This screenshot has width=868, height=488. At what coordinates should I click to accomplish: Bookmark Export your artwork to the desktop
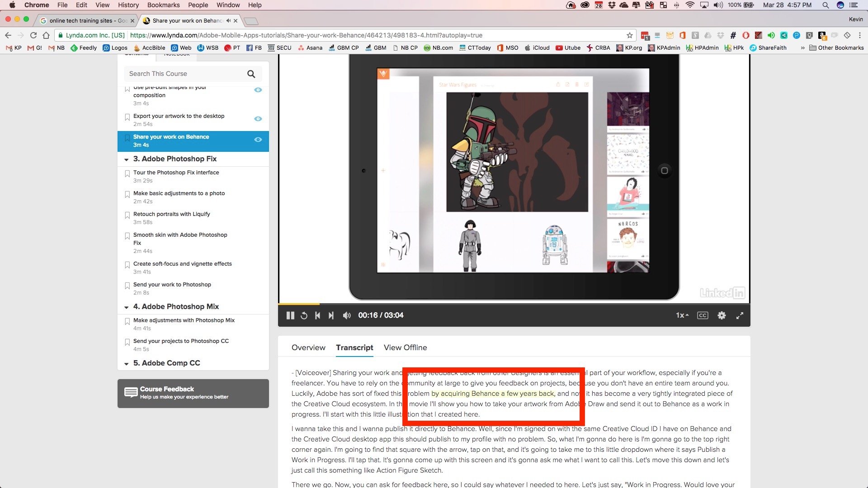pyautogui.click(x=127, y=117)
